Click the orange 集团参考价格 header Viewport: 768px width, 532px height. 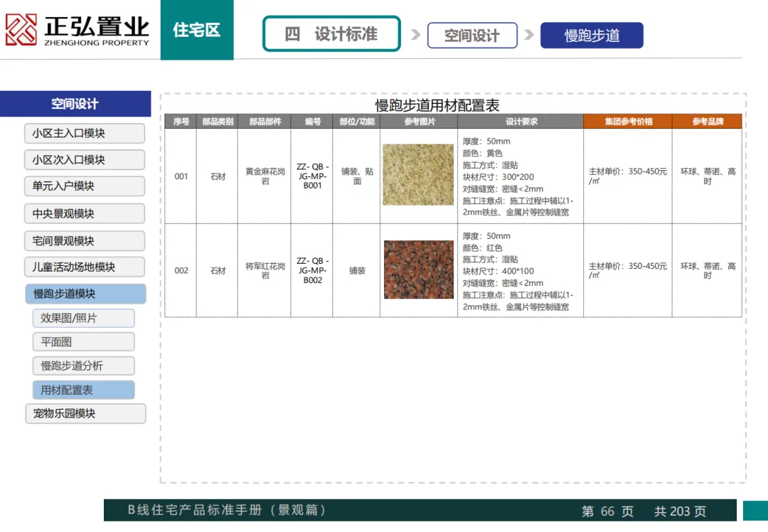tap(628, 121)
